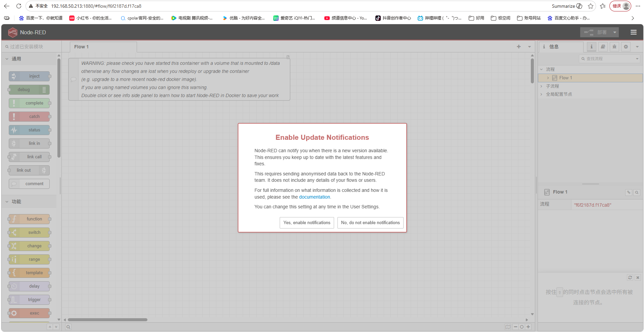Image resolution: width=644 pixels, height=332 pixels.
Task: Pick the change node in palette
Action: [29, 246]
